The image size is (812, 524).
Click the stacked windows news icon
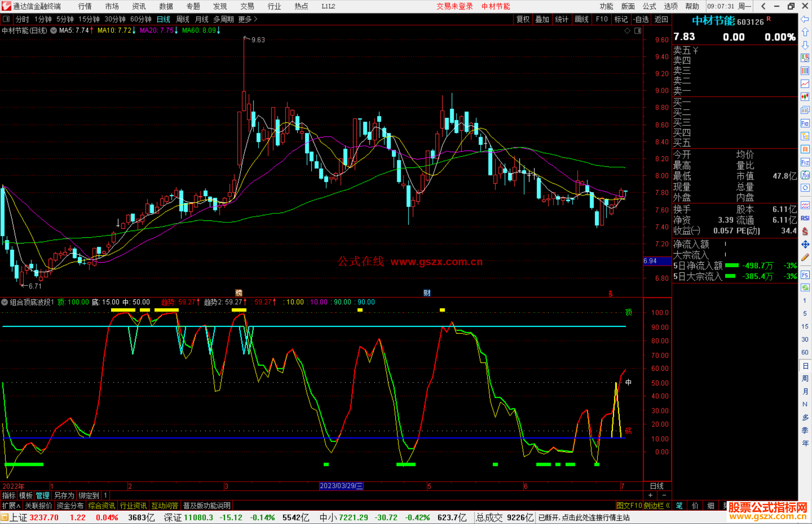tap(805, 110)
